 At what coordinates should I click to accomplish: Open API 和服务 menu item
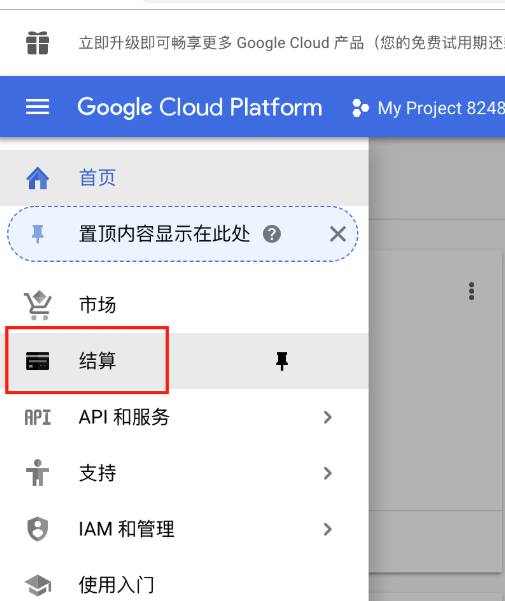tap(184, 417)
